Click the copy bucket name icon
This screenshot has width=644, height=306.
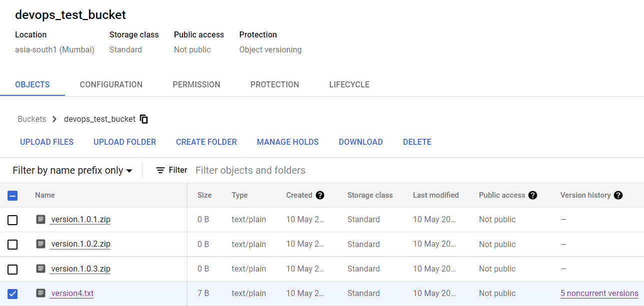pyautogui.click(x=143, y=119)
